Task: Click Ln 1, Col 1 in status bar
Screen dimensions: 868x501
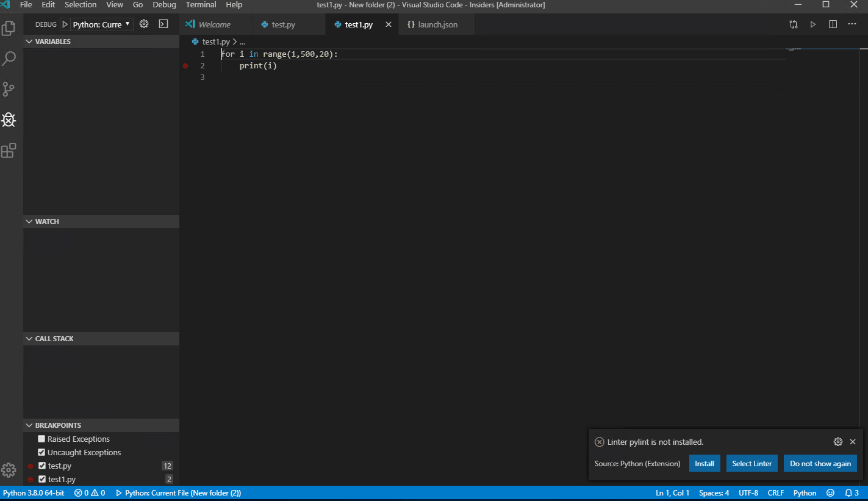Action: click(x=672, y=493)
